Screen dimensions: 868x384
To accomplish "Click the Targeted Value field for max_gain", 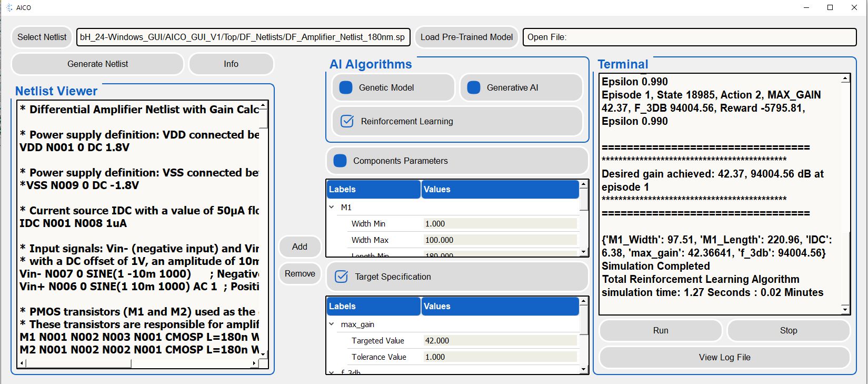I will (500, 340).
